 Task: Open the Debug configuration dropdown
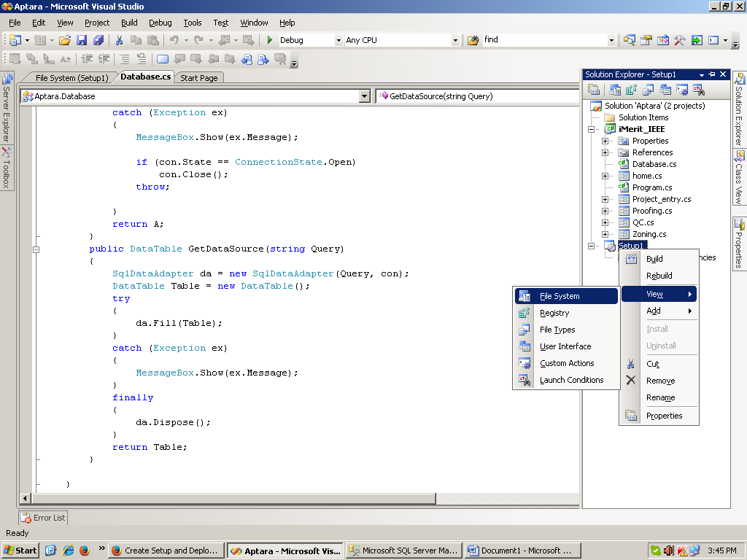pos(338,41)
